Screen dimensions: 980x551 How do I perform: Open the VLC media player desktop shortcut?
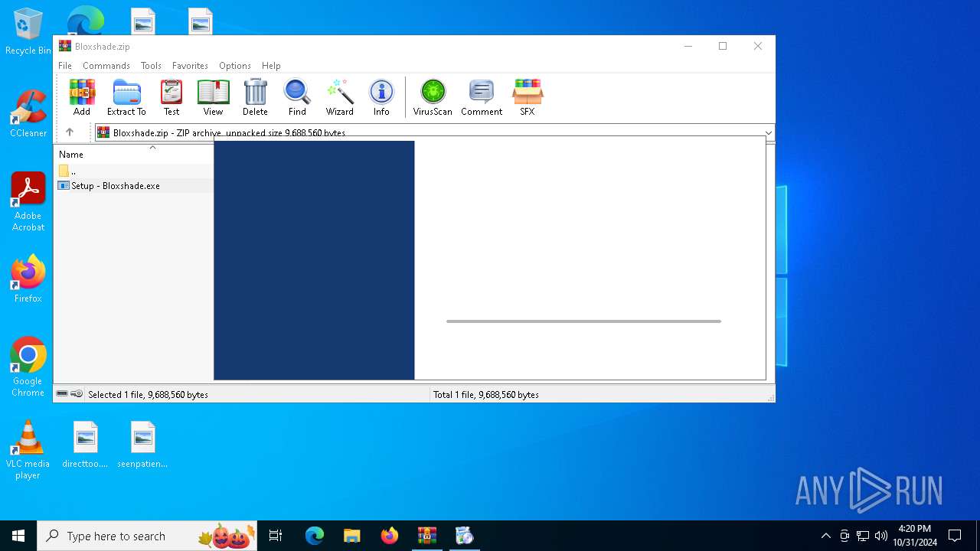click(28, 450)
